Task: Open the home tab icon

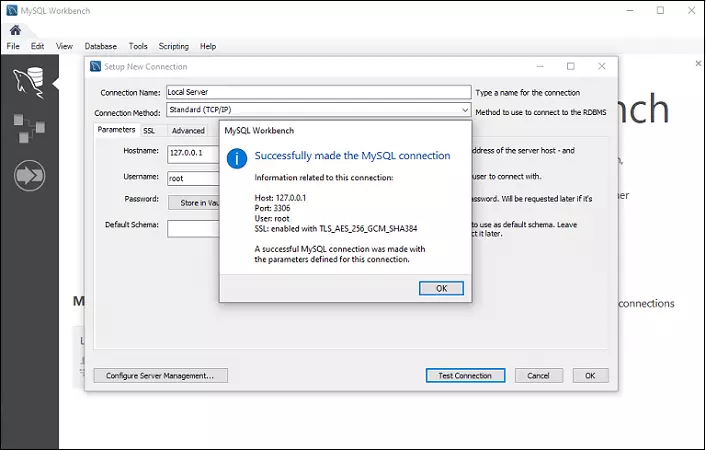Action: (x=15, y=30)
